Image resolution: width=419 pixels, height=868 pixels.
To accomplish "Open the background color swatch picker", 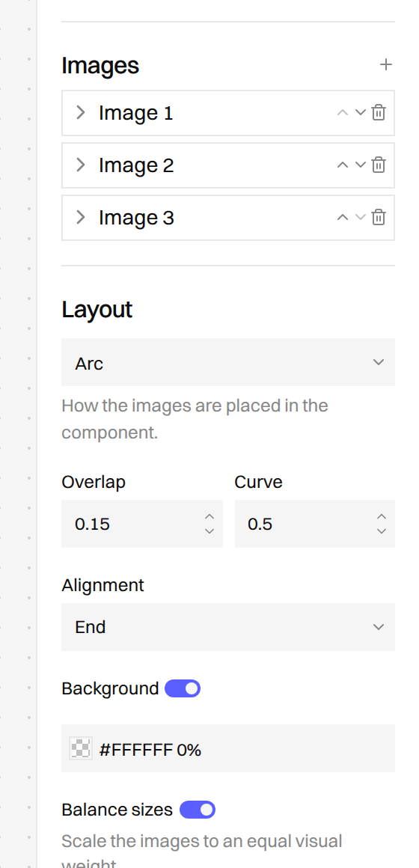I will pyautogui.click(x=81, y=748).
